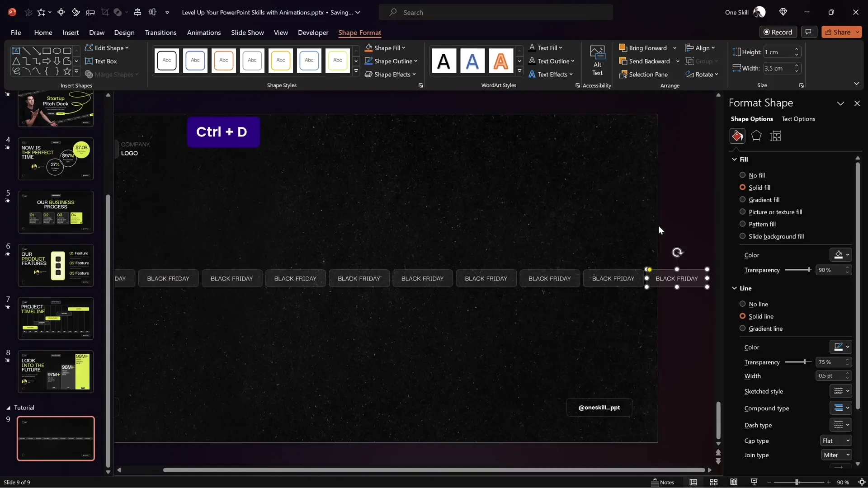Open the fill Color picker swatch
This screenshot has width=868, height=488.
point(840,255)
